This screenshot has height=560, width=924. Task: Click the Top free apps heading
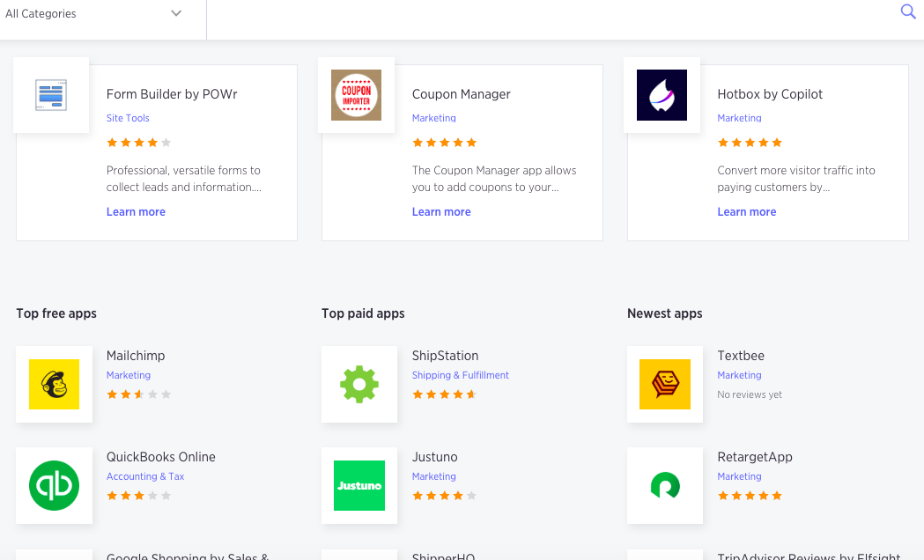coord(56,313)
